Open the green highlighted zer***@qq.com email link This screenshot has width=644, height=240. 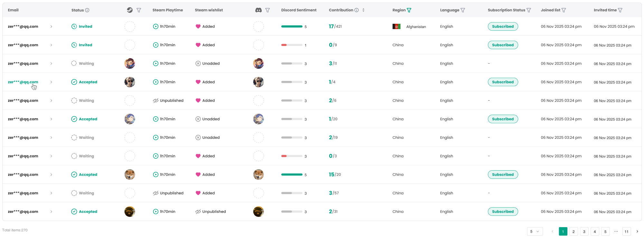pos(23,82)
